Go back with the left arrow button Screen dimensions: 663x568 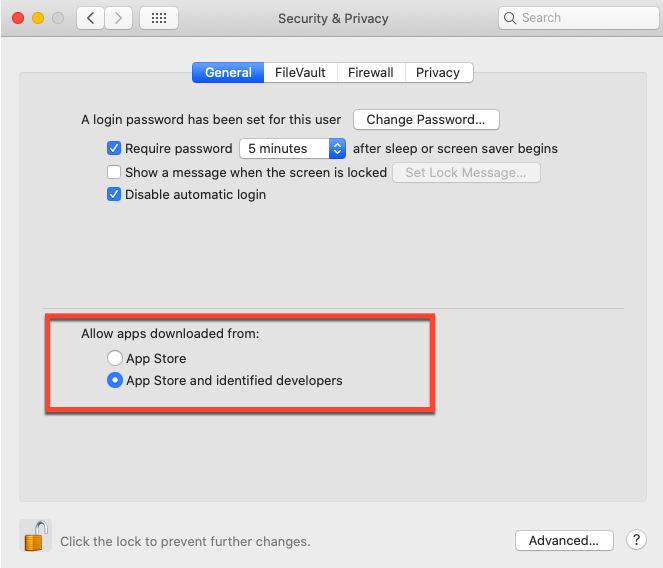point(91,18)
